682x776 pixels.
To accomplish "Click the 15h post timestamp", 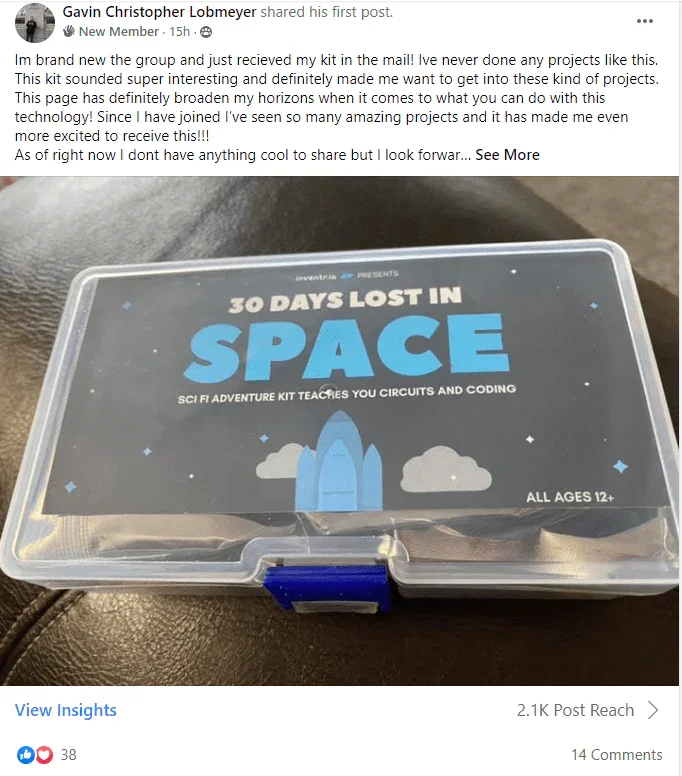I will click(x=179, y=32).
